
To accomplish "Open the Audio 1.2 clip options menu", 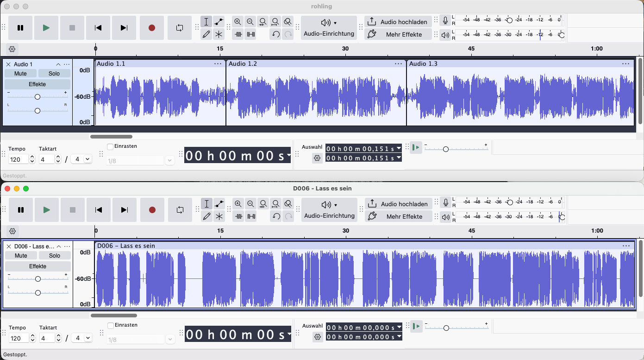I will point(399,64).
